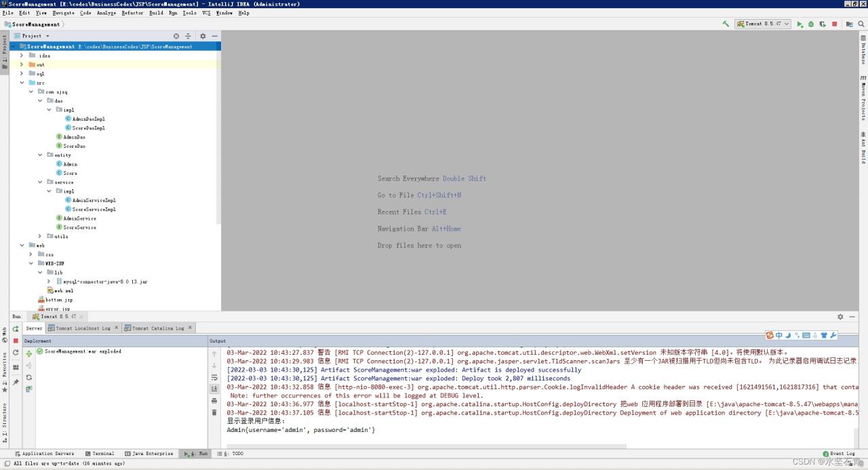Click down arrow in Output gutter
Screen dimensions: 868x470
pos(214,366)
